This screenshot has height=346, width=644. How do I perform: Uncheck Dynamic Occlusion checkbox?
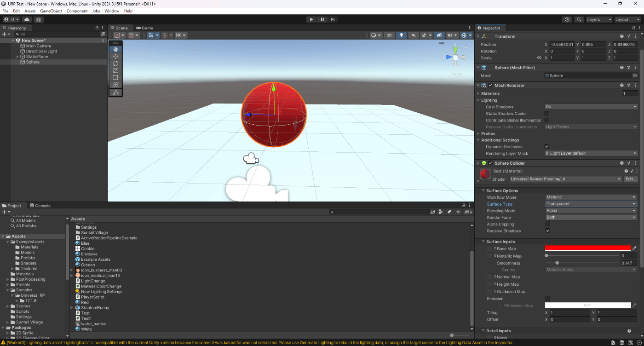point(547,147)
